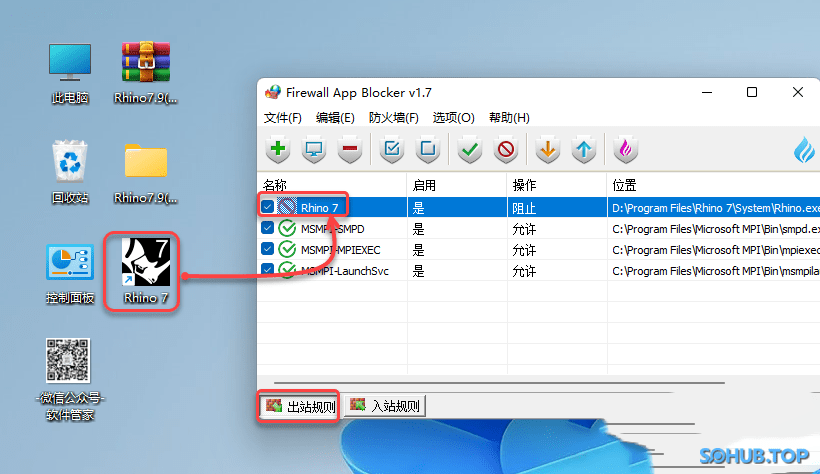Click the uncheck-all square toolbar icon
The height and width of the screenshot is (474, 820).
pos(428,149)
